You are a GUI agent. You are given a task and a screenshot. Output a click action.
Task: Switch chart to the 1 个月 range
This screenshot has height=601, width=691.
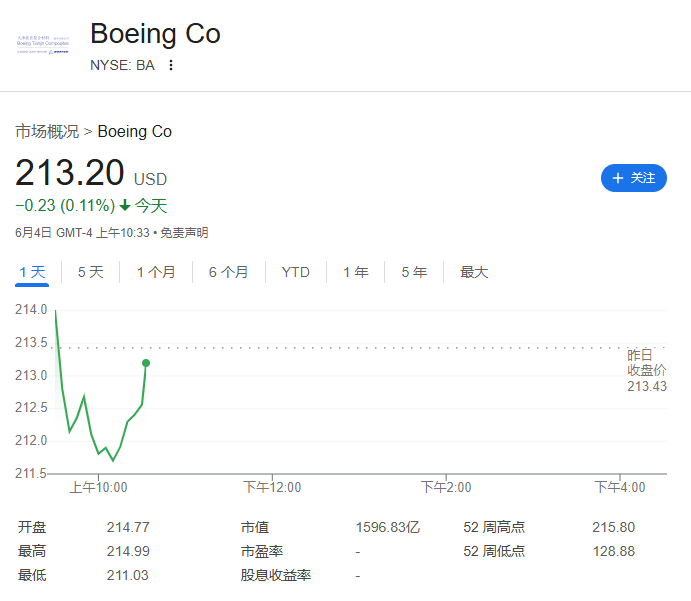(156, 272)
